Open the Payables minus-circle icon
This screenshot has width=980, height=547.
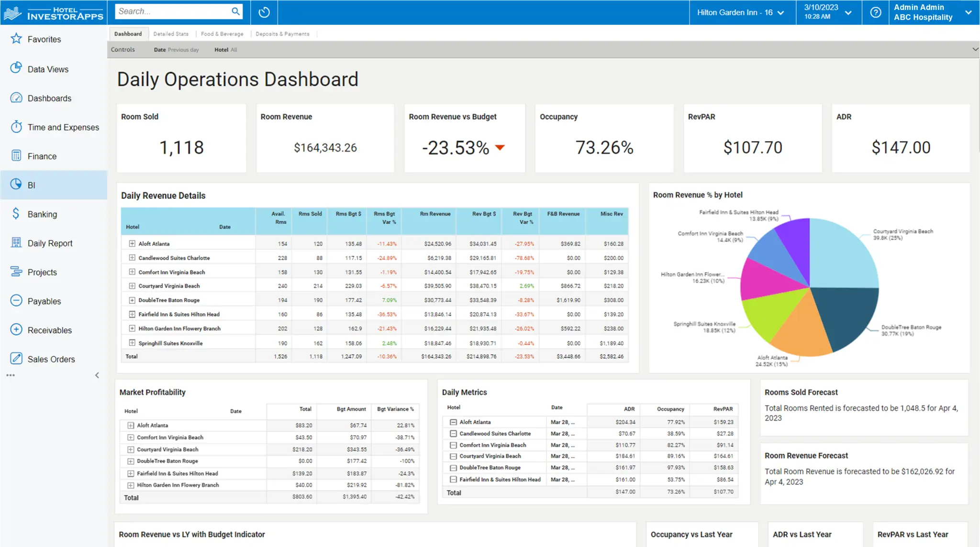point(16,301)
